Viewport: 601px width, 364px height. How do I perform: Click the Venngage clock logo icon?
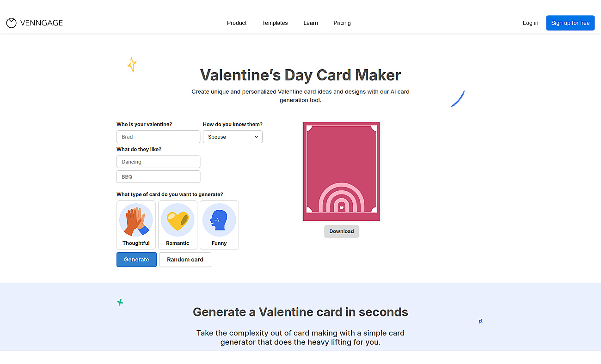pyautogui.click(x=12, y=23)
